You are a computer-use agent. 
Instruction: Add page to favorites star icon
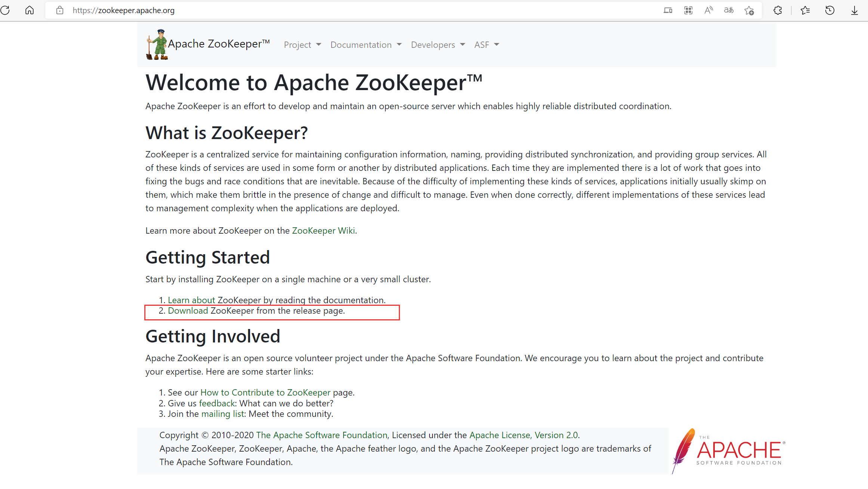(x=749, y=10)
